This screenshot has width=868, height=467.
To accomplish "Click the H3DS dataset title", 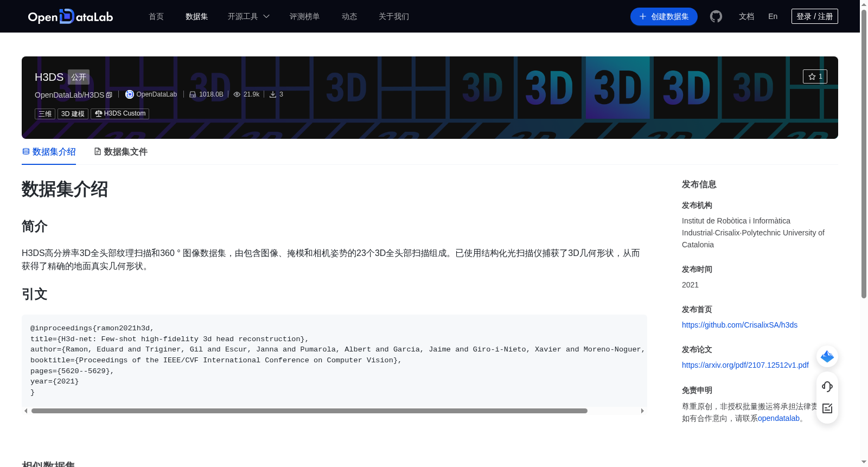I will pos(49,77).
